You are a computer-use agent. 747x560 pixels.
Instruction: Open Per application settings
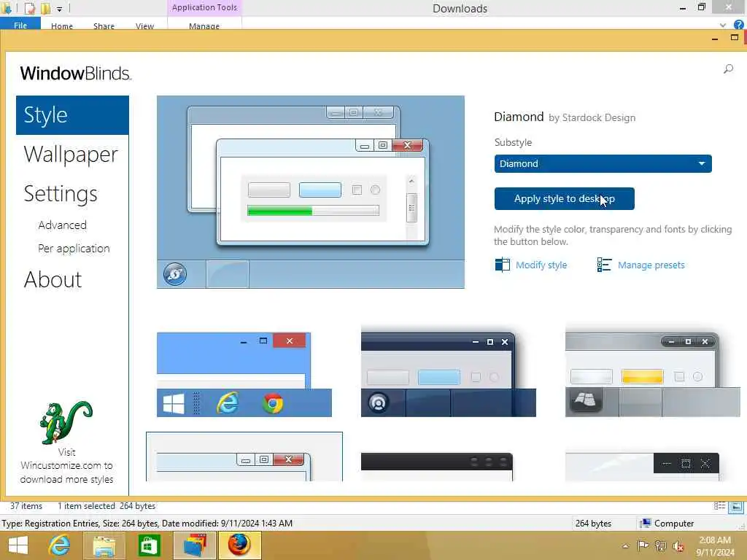[74, 248]
